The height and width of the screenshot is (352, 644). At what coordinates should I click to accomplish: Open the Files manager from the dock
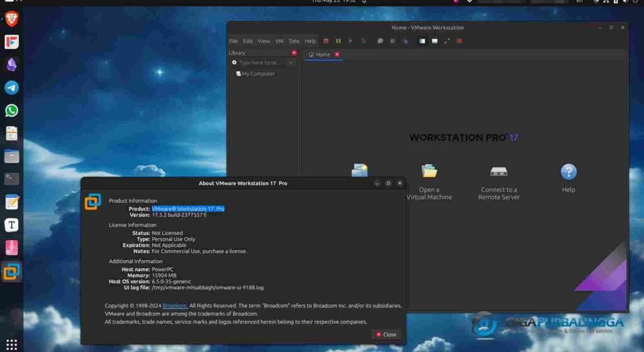[11, 156]
